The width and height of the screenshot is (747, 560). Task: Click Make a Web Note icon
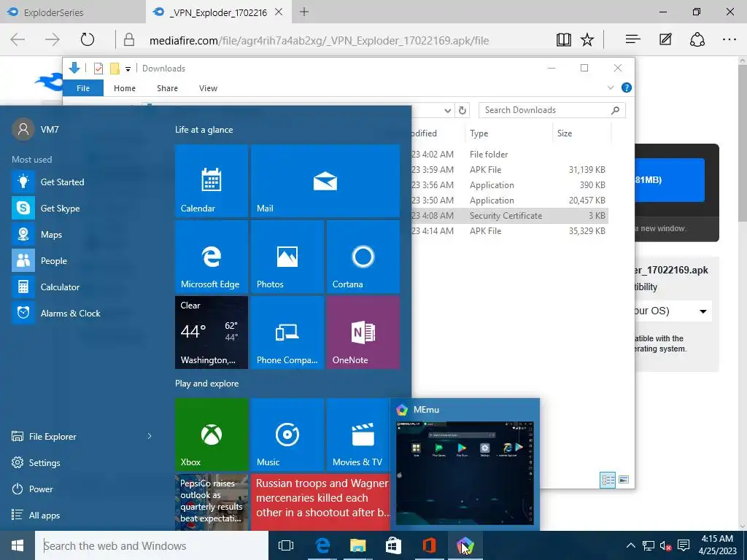point(665,39)
